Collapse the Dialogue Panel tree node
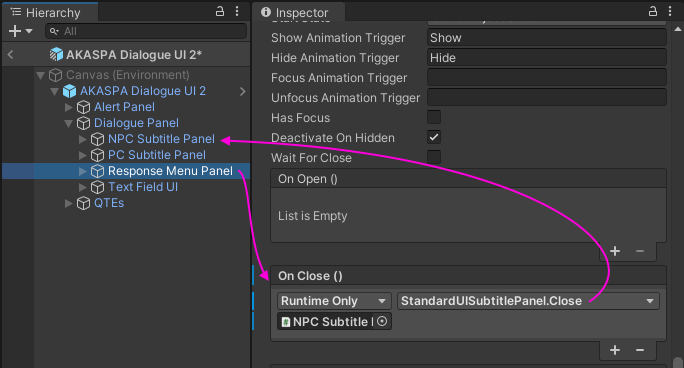This screenshot has height=368, width=684. (x=68, y=123)
